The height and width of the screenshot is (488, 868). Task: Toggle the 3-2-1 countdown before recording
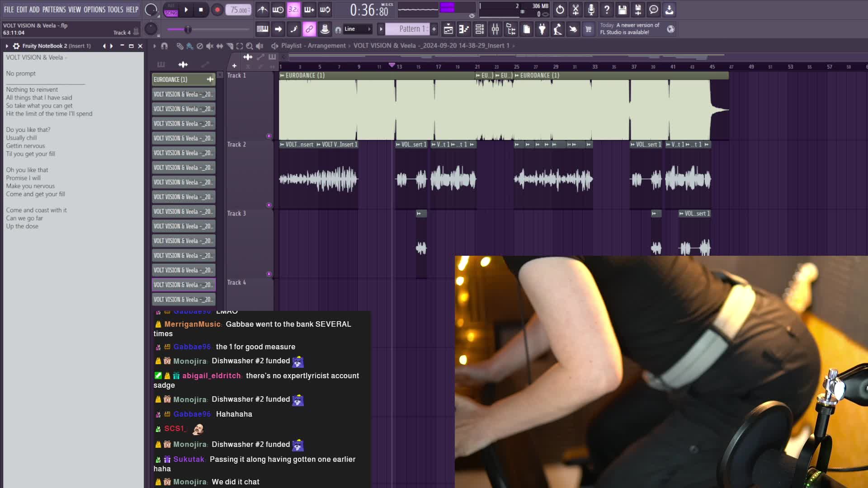pos(293,9)
